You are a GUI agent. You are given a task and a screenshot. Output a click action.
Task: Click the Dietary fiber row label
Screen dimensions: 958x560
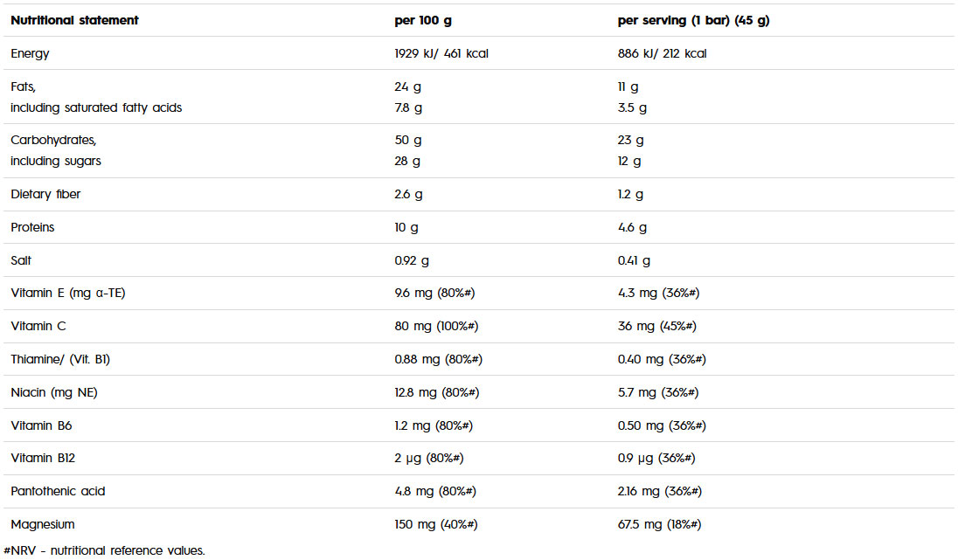pyautogui.click(x=45, y=194)
